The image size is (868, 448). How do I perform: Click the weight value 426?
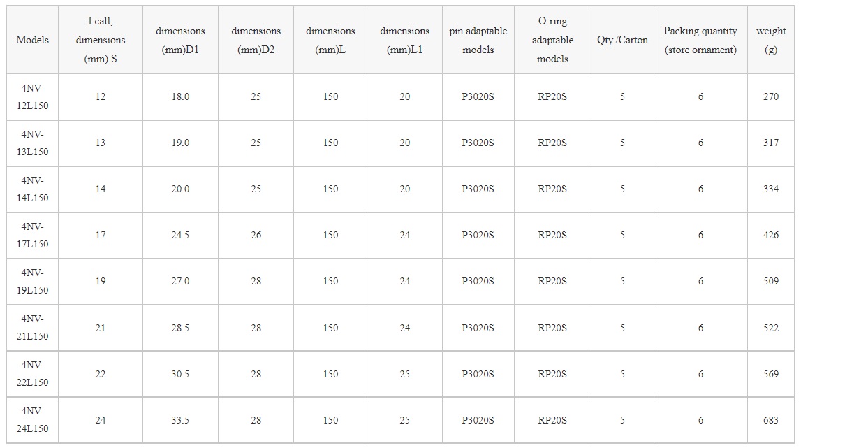[x=771, y=236]
